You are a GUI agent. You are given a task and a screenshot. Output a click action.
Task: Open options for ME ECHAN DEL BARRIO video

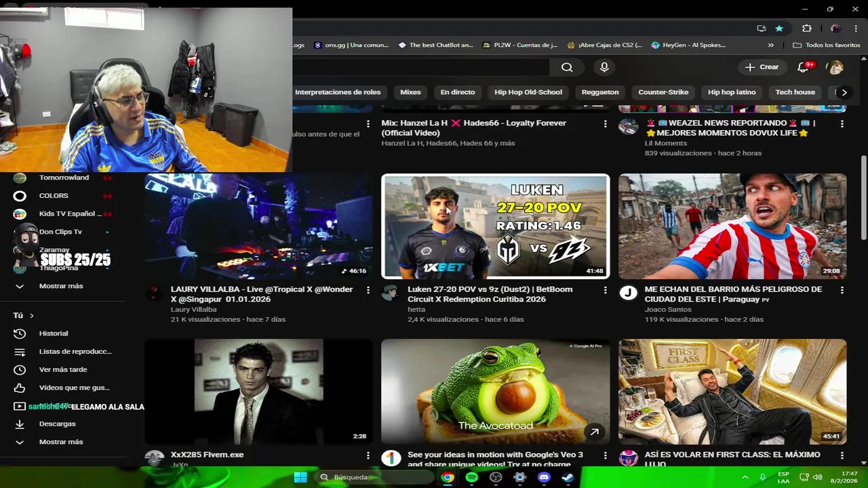842,290
